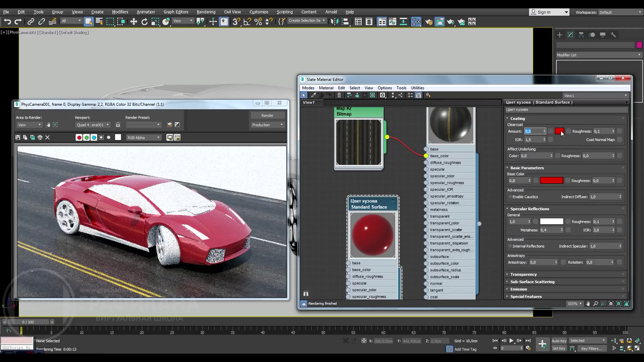This screenshot has width=644, height=362.
Task: Toggle the Angle Snap icon
Action: (x=247, y=22)
